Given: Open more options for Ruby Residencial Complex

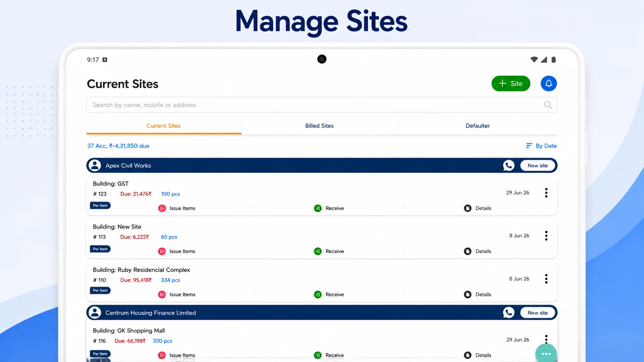Looking at the screenshot, I should click(x=546, y=279).
